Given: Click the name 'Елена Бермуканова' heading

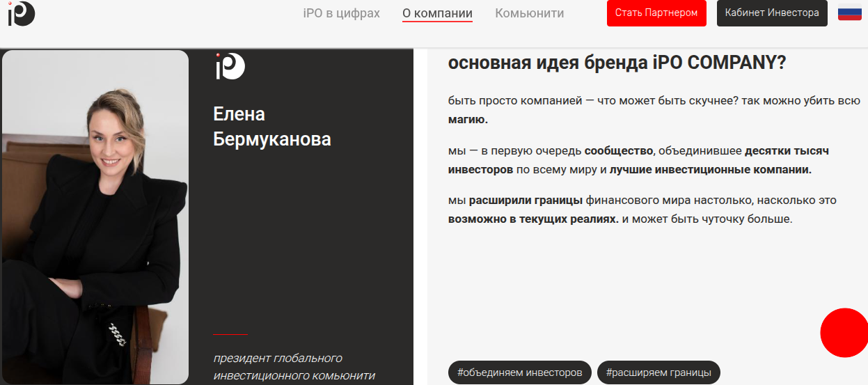Looking at the screenshot, I should tap(271, 127).
